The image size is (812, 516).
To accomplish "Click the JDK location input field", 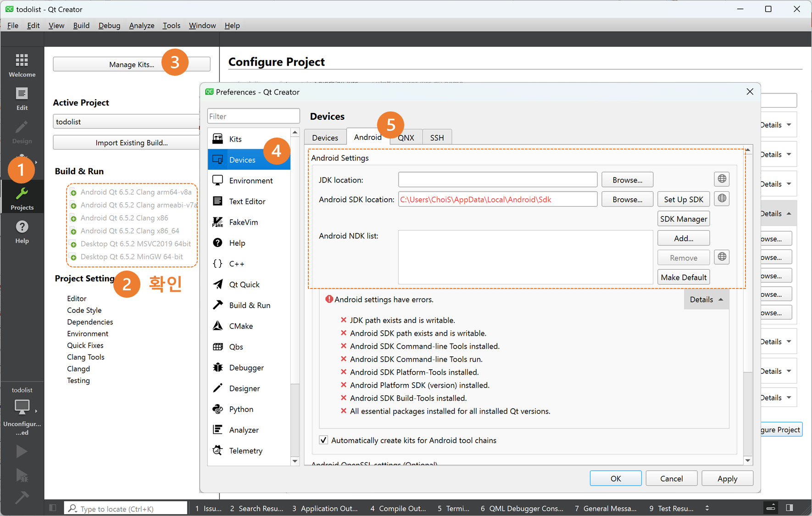I will tap(498, 180).
